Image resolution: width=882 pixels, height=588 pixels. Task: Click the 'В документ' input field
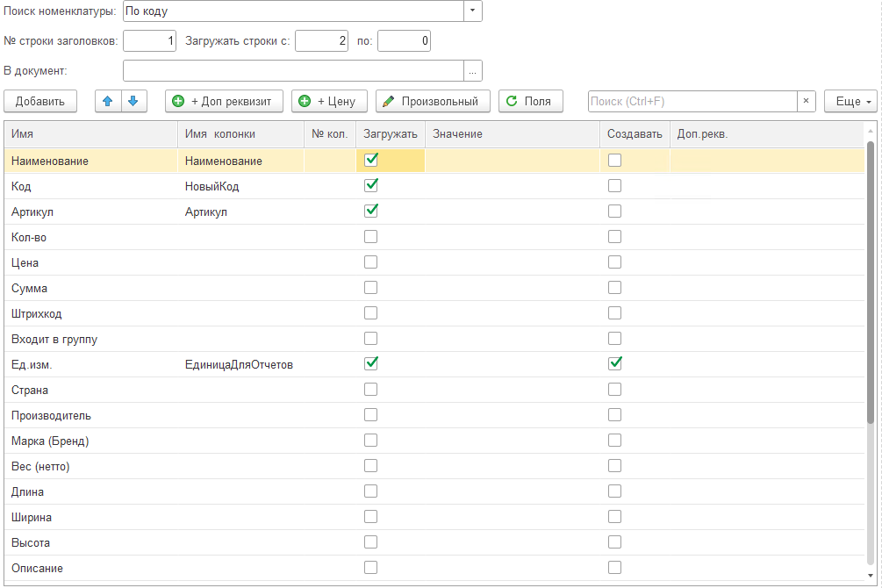point(294,71)
